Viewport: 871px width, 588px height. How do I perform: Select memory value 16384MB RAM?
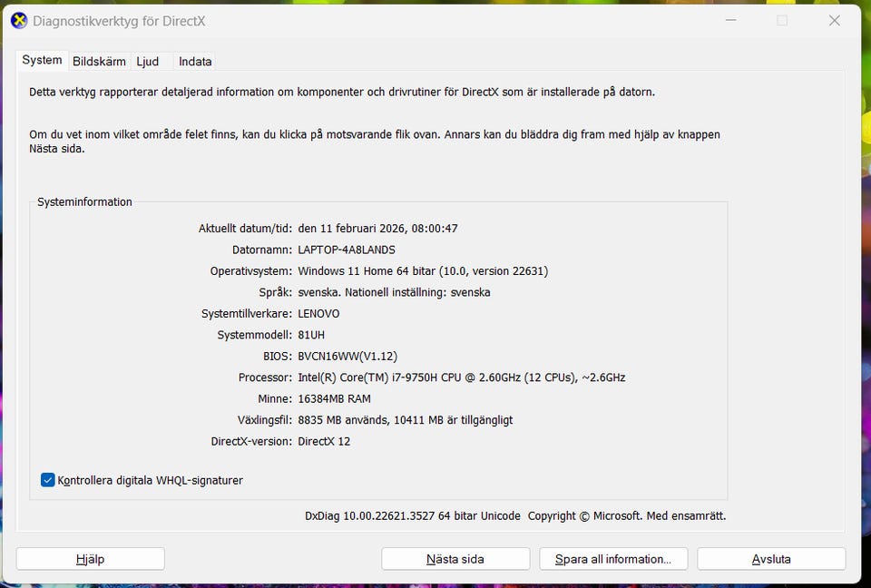coord(335,399)
